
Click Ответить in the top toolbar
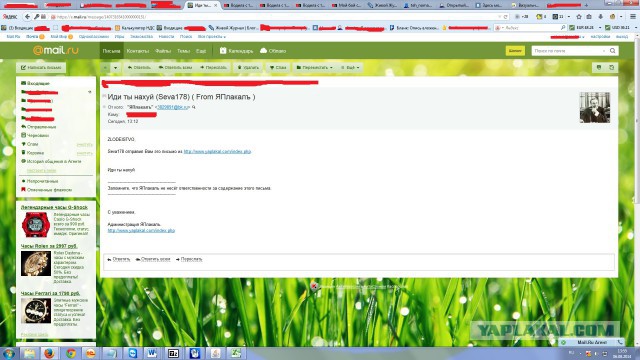pyautogui.click(x=139, y=67)
